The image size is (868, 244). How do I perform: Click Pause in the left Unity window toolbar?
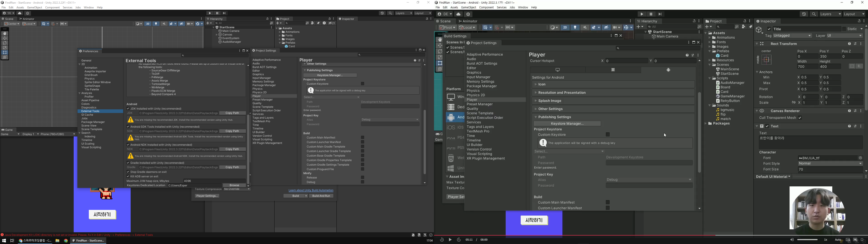pos(217,13)
